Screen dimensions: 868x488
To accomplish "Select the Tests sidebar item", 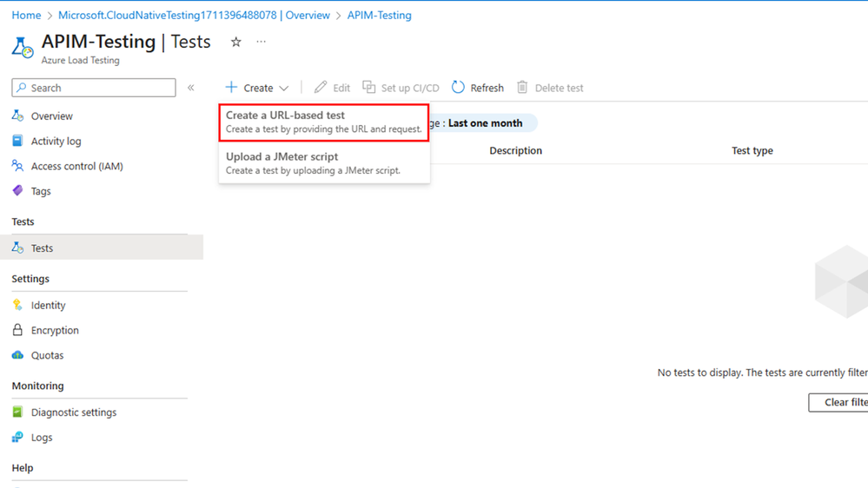I will click(x=102, y=247).
